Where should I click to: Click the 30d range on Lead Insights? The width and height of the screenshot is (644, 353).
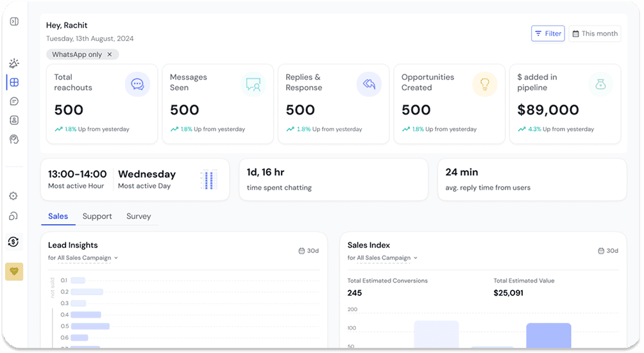coord(309,250)
